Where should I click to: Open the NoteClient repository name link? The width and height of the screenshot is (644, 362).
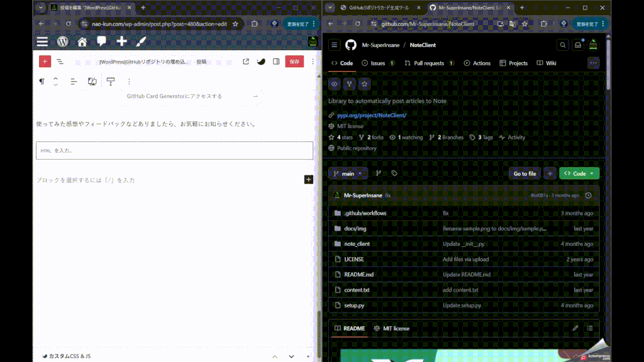click(x=423, y=45)
